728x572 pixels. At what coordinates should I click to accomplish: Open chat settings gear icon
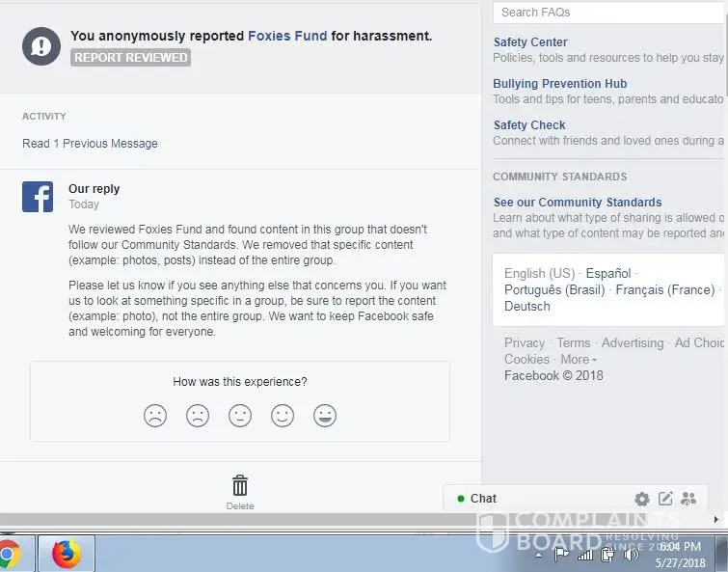point(642,499)
